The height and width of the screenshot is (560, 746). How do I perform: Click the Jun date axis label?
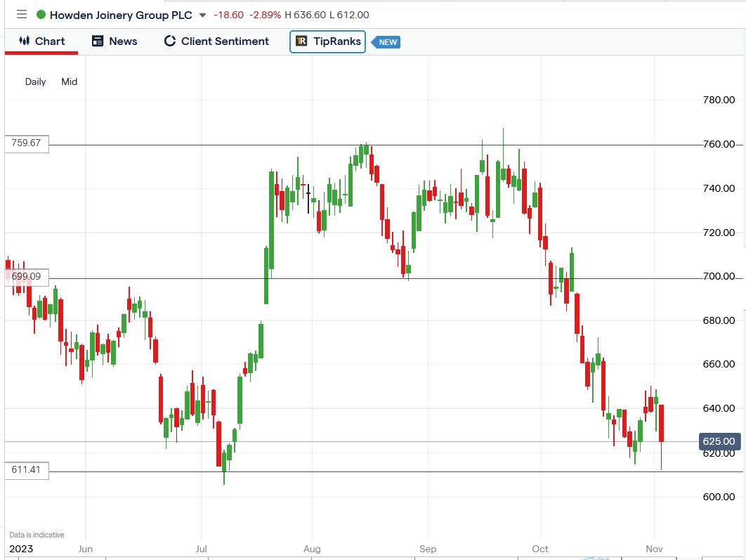tap(85, 549)
